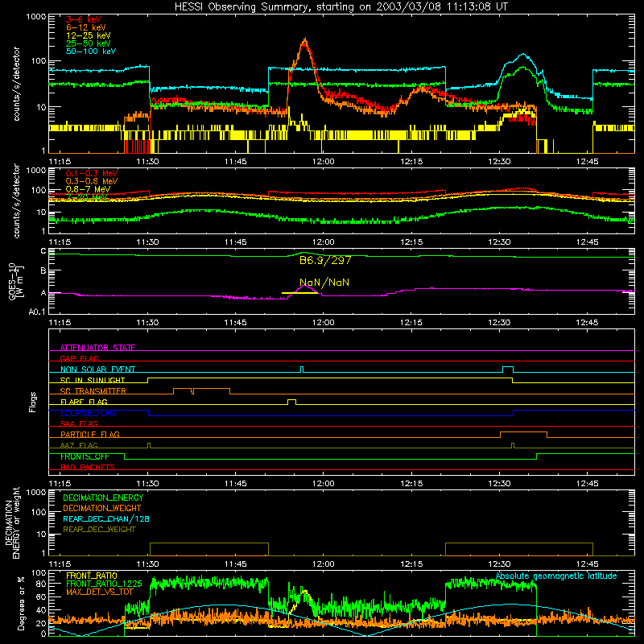The image size is (644, 644).
Task: Click the FRONT_RATIO legend label
Action: point(92,576)
